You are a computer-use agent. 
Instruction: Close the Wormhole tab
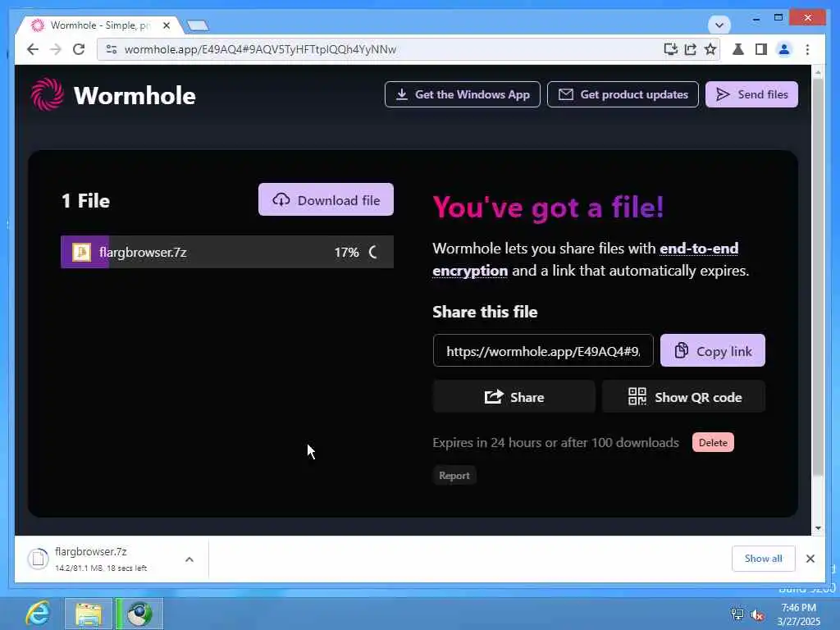[x=167, y=25]
